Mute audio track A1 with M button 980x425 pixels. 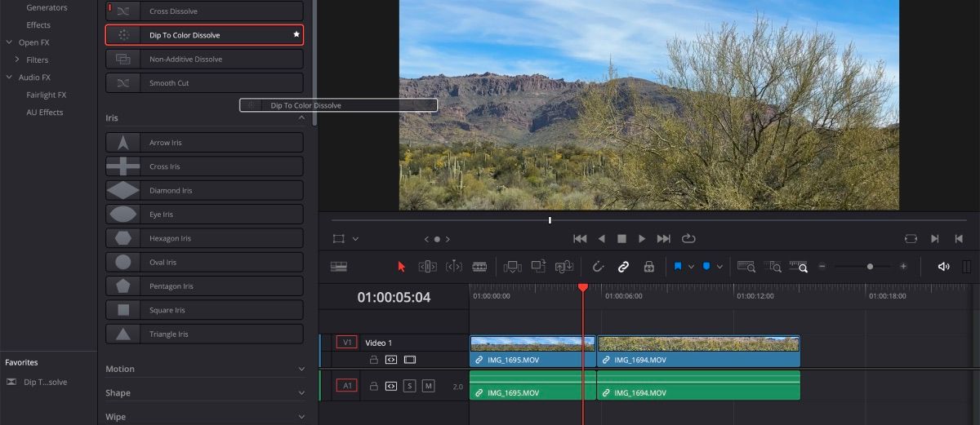click(x=428, y=386)
